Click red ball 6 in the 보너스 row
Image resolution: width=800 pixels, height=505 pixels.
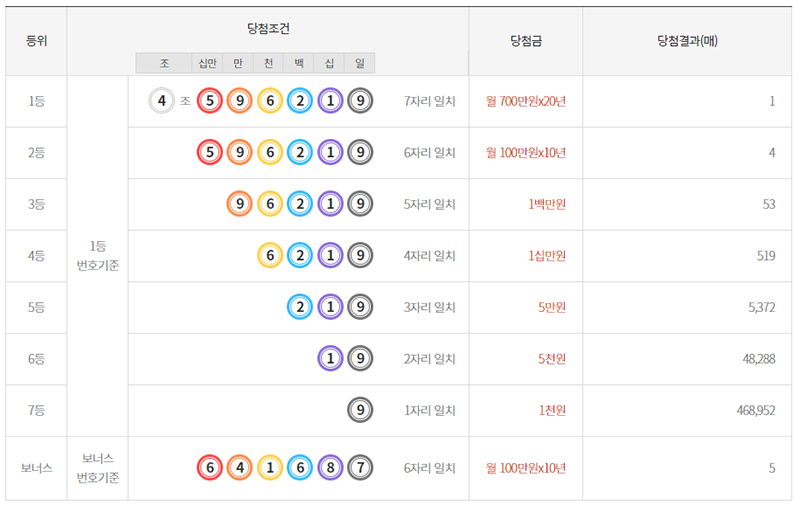click(x=210, y=467)
